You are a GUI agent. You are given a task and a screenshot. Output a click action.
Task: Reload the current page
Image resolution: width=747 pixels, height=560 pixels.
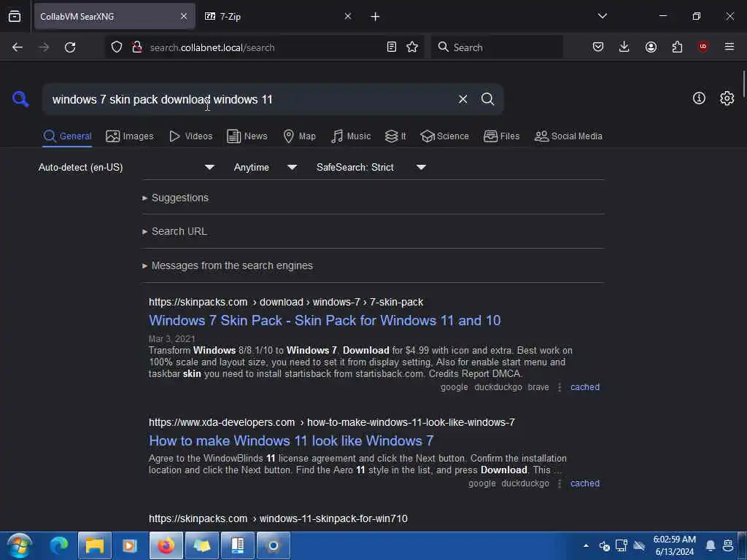tap(70, 47)
